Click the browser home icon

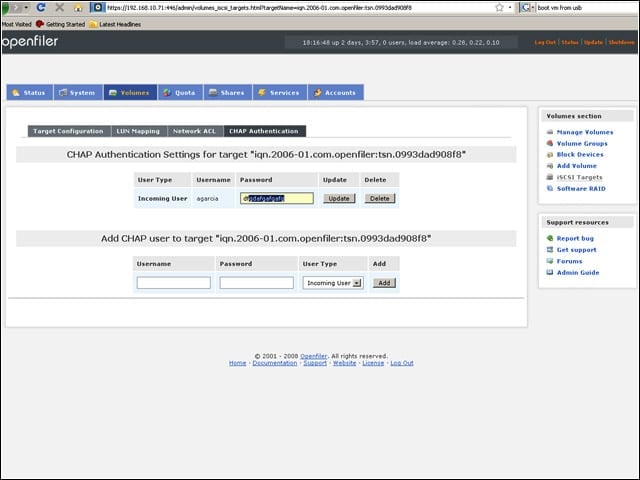(78, 8)
